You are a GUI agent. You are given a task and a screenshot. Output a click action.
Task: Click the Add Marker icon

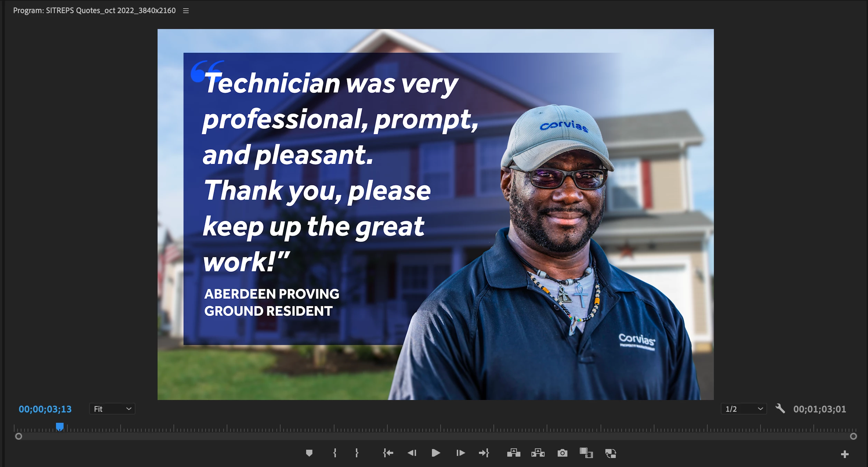pos(309,453)
